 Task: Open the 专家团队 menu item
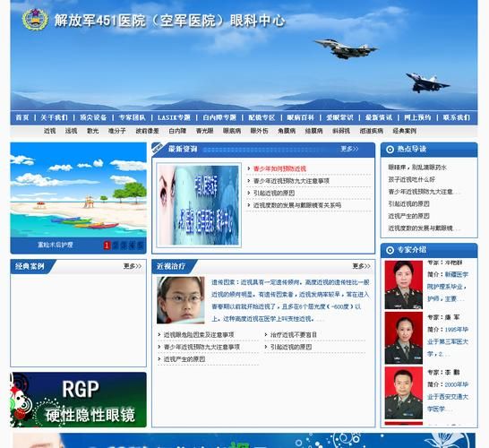[133, 117]
